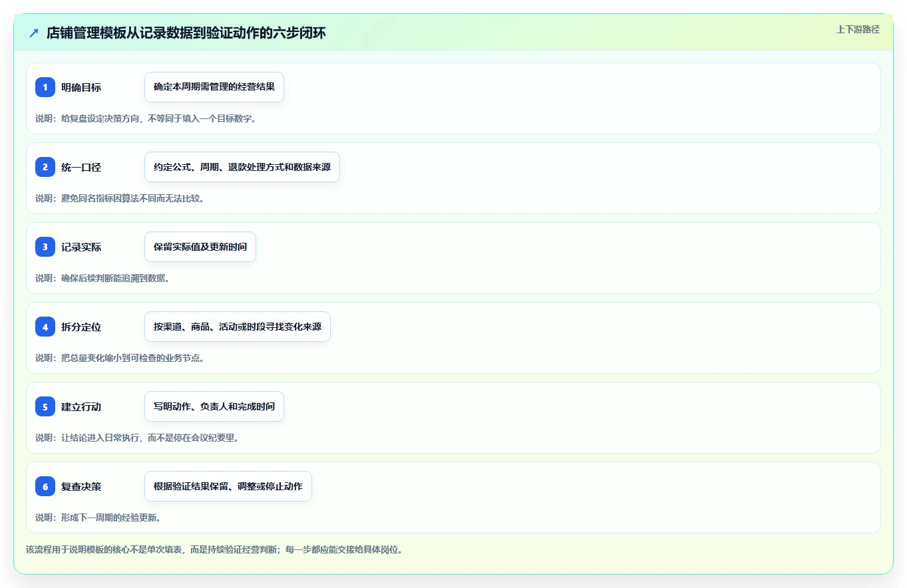The width and height of the screenshot is (907, 588).
Task: Click the 上下游路径 label at top right
Action: [858, 29]
